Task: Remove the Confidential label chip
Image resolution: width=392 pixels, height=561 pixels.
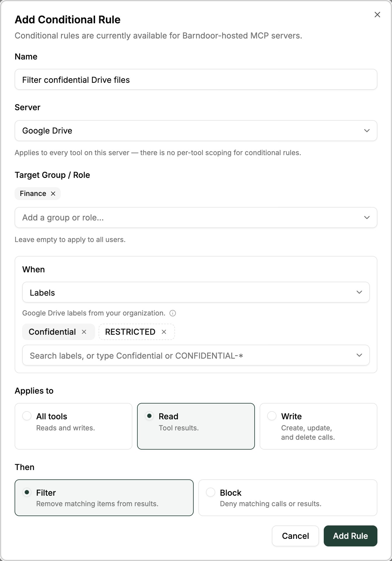Action: (x=84, y=332)
